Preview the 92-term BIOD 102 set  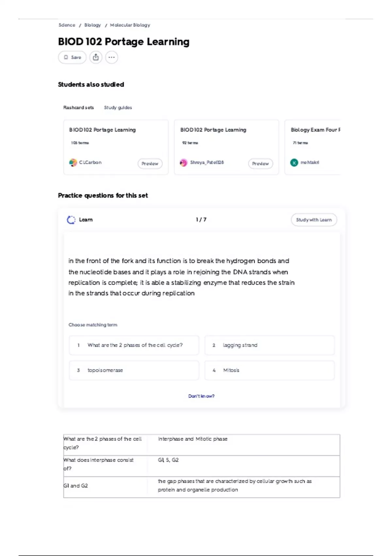260,164
